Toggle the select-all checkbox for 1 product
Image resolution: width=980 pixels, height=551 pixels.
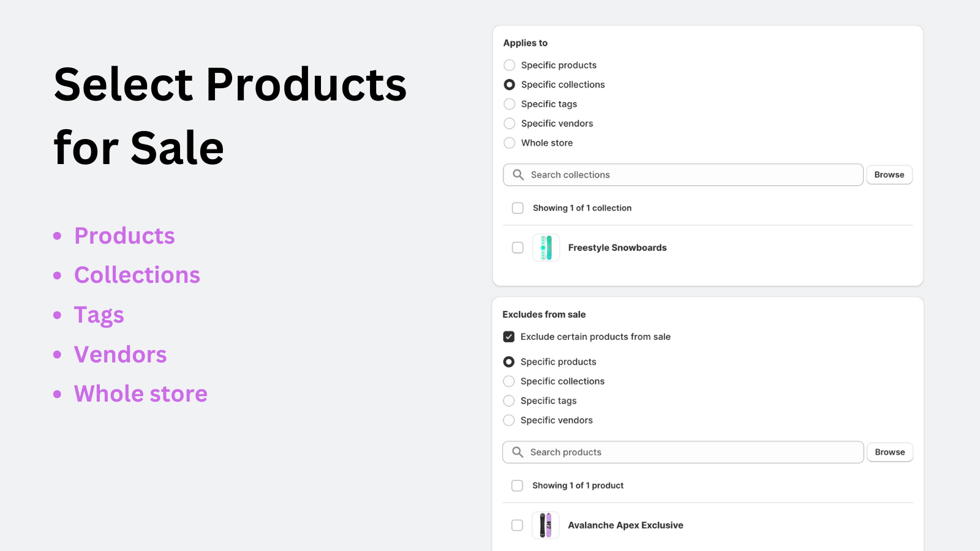[x=517, y=485]
